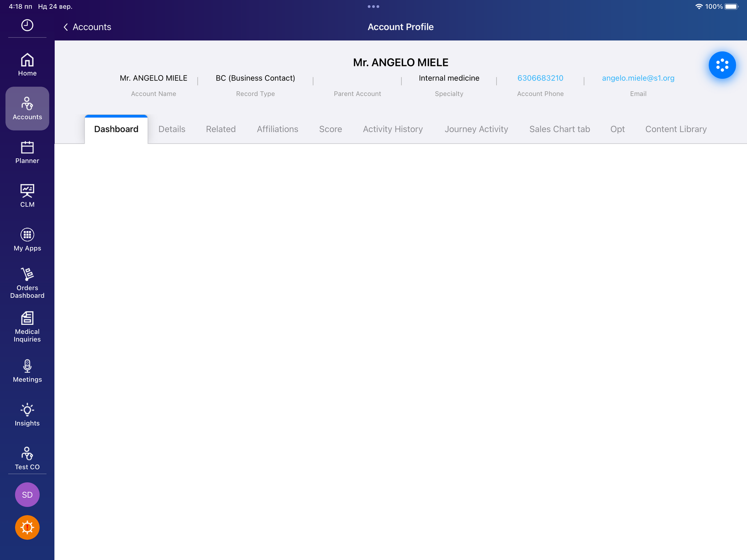Select Accounts in the sidebar

click(27, 108)
